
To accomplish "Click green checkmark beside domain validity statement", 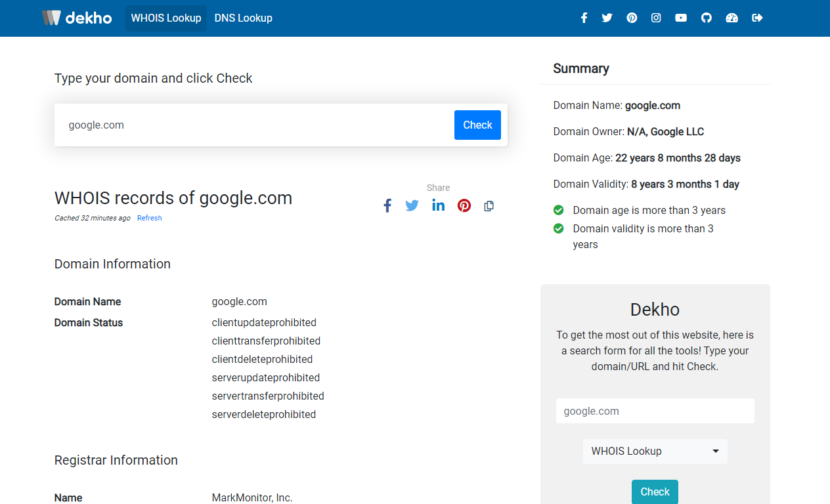I will click(559, 228).
